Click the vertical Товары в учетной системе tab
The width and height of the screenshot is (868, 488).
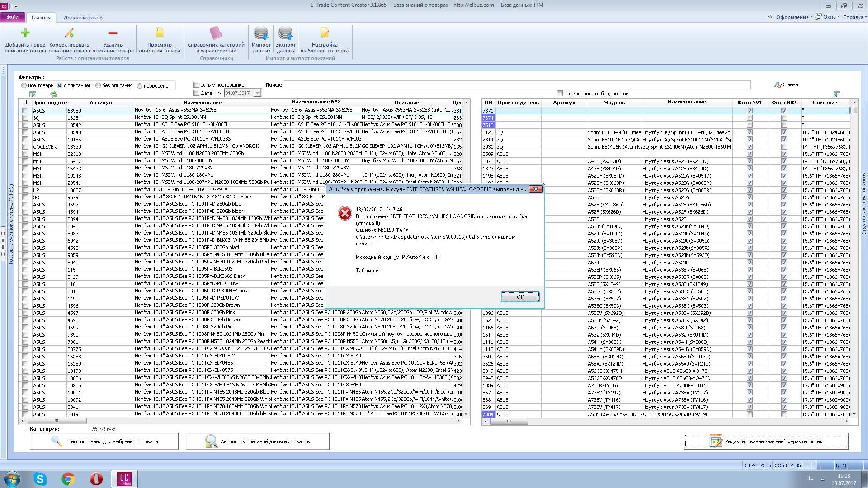coord(11,224)
